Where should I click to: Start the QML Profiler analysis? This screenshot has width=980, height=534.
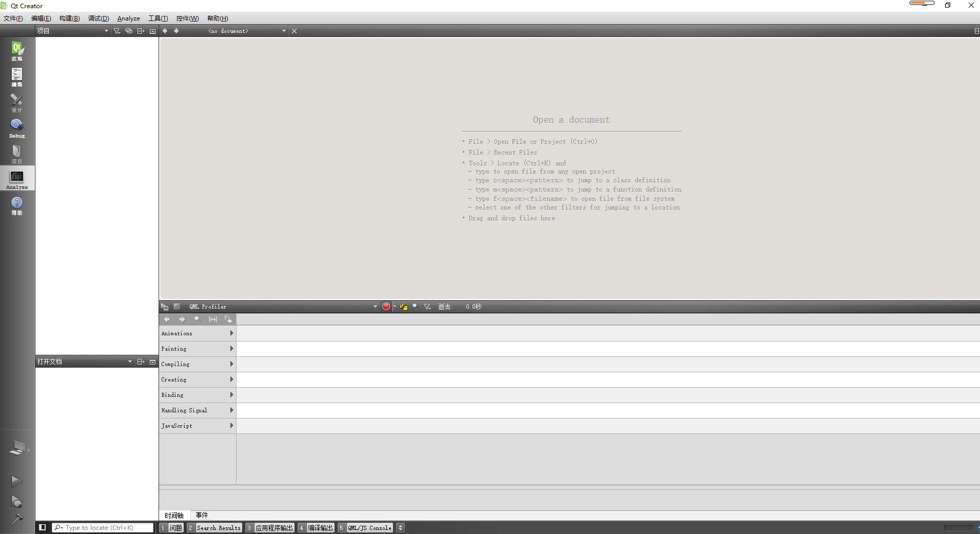pos(165,307)
